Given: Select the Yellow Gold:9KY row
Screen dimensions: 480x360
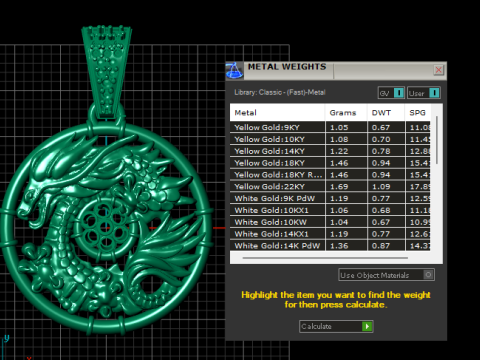Looking at the screenshot, I should (x=330, y=127).
